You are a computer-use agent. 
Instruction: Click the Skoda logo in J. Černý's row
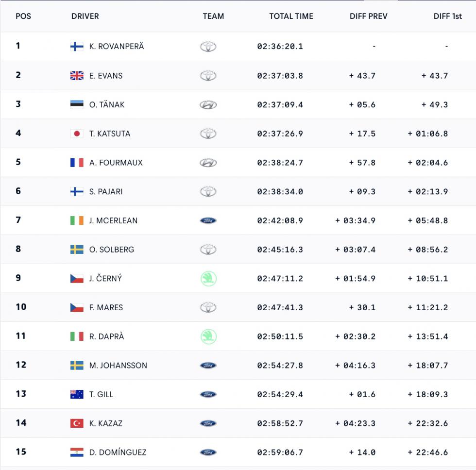[208, 279]
